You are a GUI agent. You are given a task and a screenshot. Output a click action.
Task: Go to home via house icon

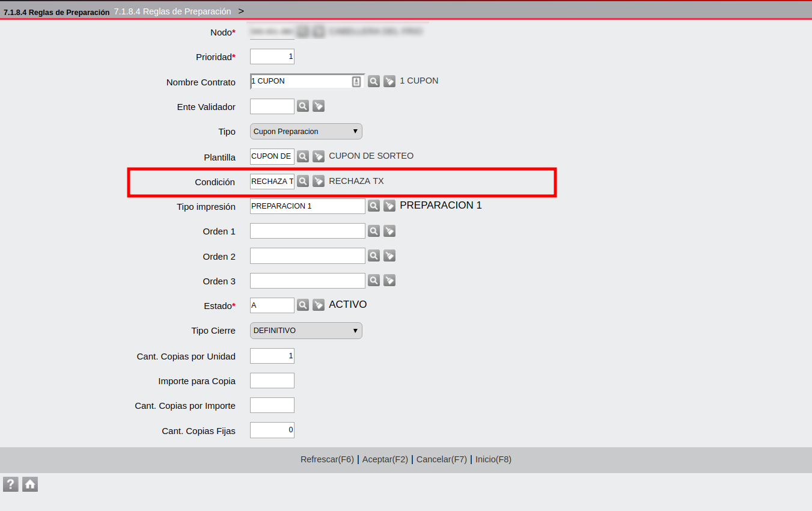coord(30,484)
